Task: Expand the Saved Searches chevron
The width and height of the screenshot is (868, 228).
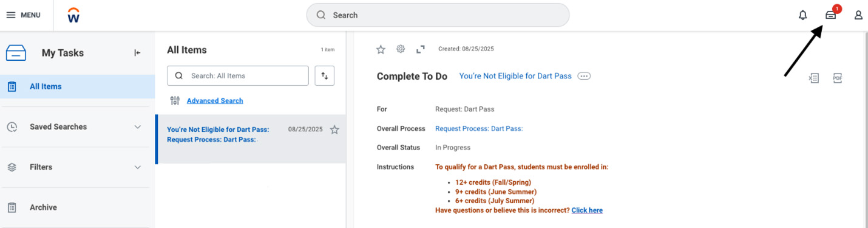Action: click(138, 127)
